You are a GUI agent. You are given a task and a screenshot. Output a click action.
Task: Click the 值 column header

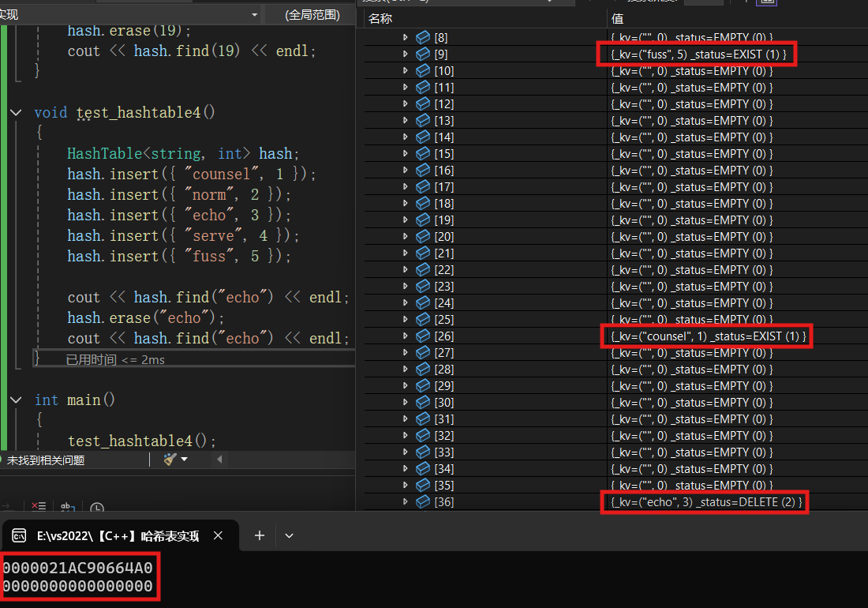[x=617, y=19]
